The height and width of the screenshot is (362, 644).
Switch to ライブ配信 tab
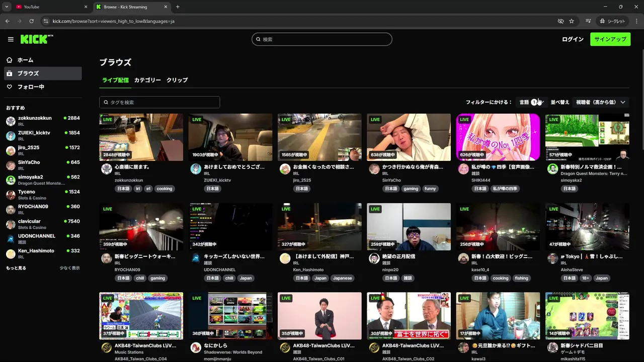[x=115, y=80]
